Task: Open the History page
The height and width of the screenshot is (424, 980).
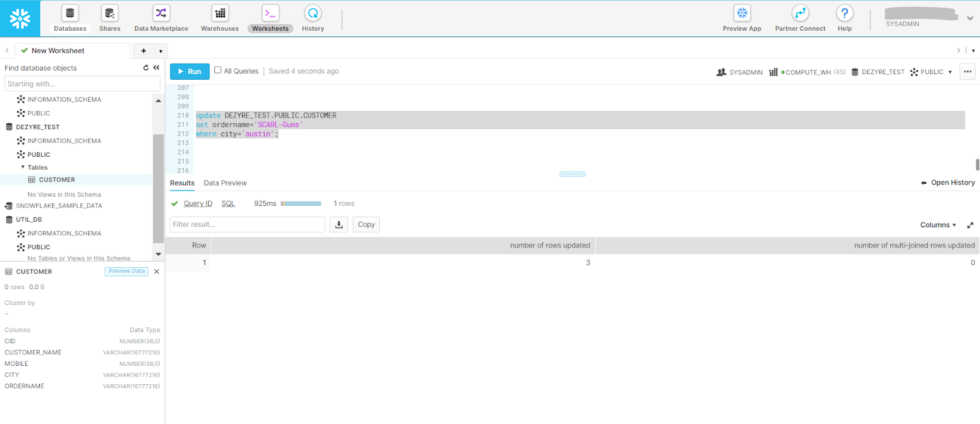Action: coord(313,18)
